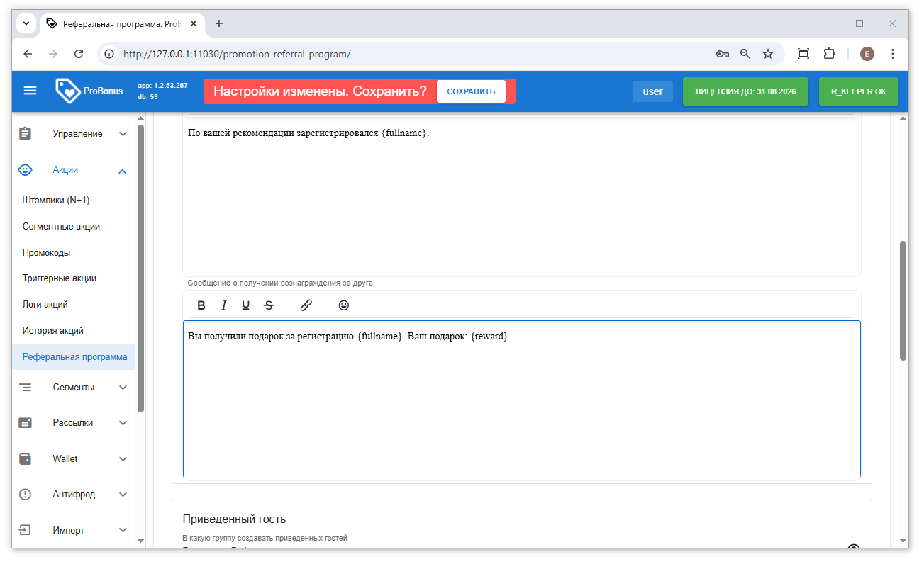The image size is (924, 569).
Task: Click the user account button
Action: pyautogui.click(x=652, y=91)
